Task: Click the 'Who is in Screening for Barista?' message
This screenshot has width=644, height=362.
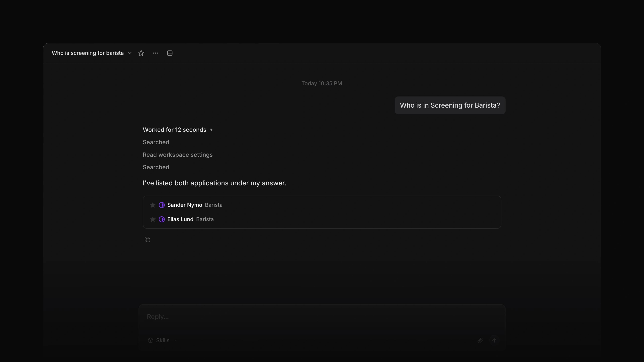Action: [450, 105]
